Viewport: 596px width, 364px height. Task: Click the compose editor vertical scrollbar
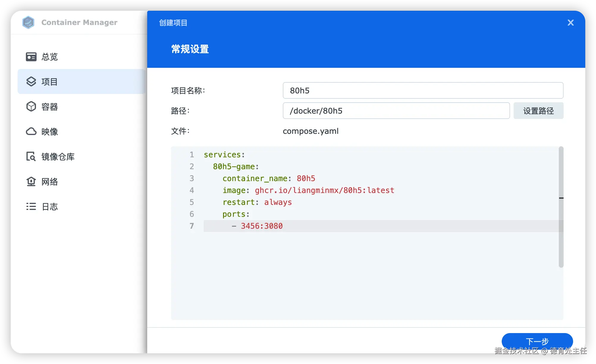click(561, 207)
